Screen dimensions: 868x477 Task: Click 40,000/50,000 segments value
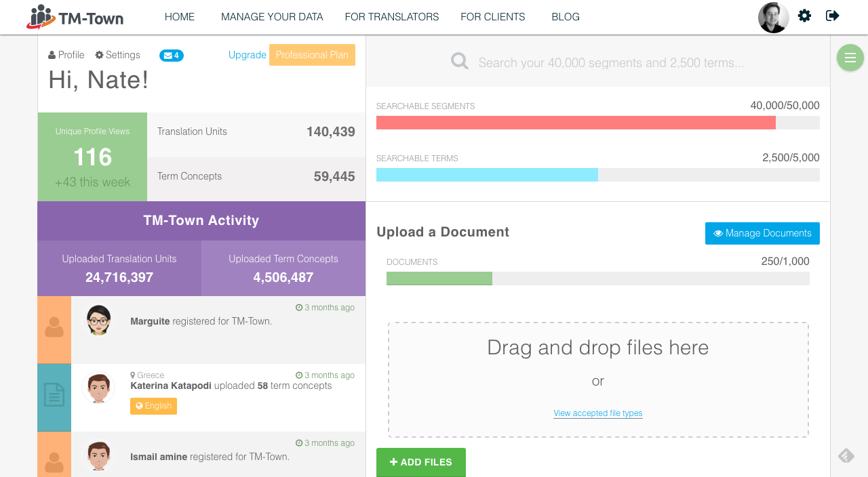785,106
